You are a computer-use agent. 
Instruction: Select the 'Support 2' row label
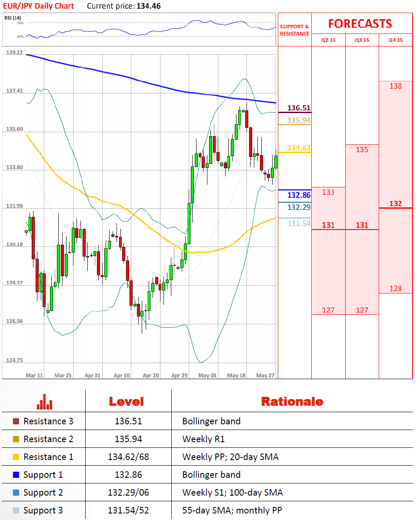click(x=43, y=493)
